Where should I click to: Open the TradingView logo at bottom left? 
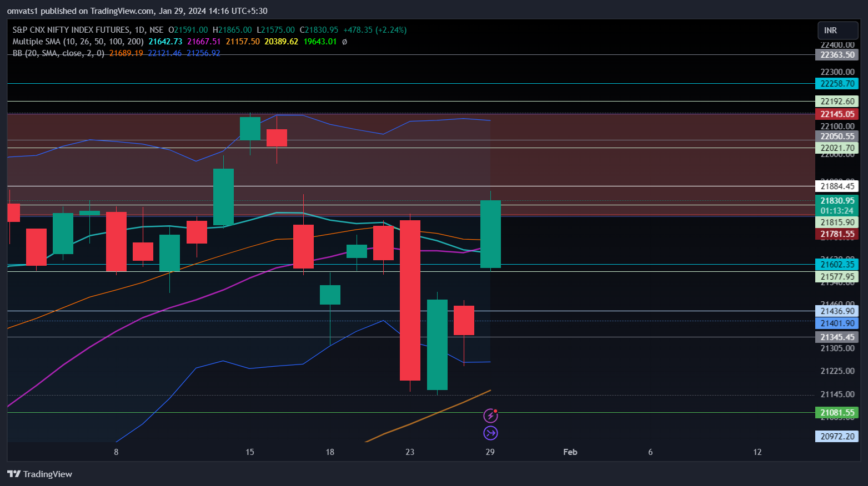click(39, 474)
